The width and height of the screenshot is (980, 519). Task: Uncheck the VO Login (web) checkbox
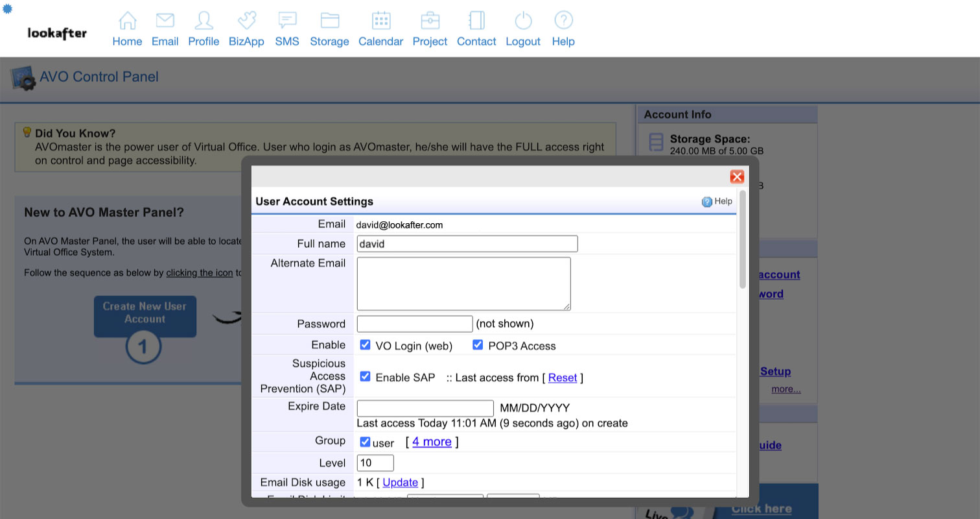(x=366, y=345)
